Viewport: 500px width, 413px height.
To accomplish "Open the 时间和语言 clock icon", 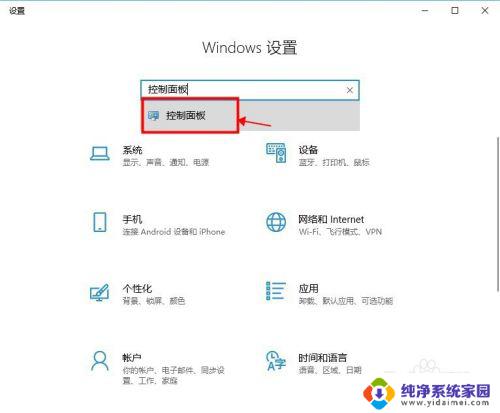I will pyautogui.click(x=276, y=361).
